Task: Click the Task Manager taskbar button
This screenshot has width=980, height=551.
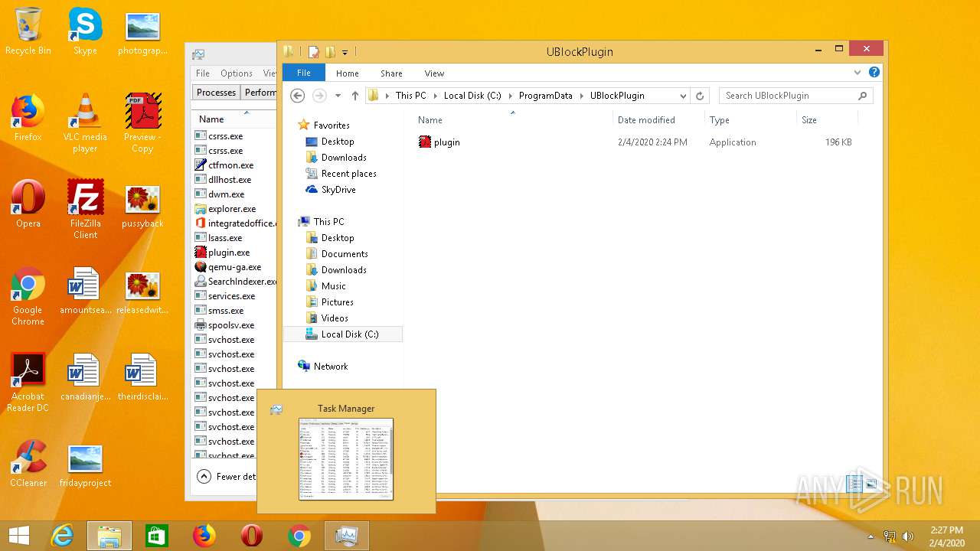Action: tap(347, 536)
